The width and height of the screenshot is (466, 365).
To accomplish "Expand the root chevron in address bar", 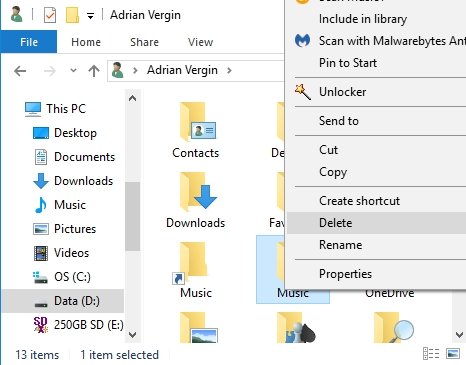I will 135,70.
